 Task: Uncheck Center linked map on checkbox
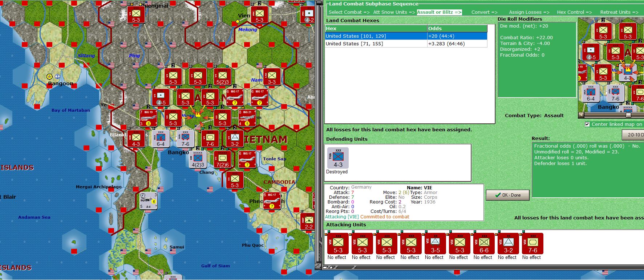[587, 124]
